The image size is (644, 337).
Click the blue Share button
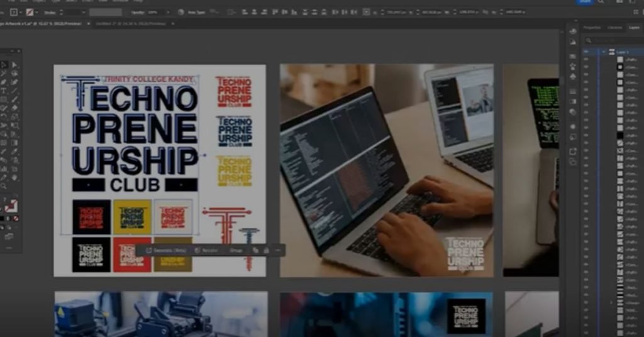(x=585, y=2)
